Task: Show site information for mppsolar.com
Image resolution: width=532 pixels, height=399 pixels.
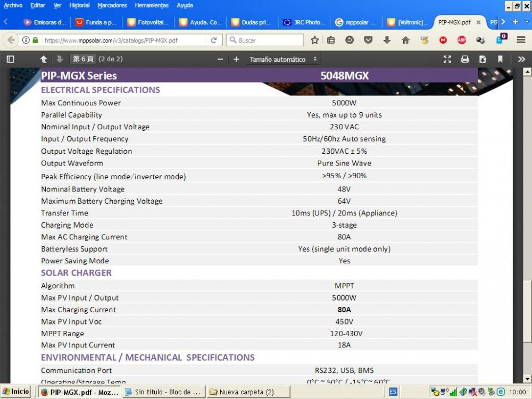Action: 26,40
